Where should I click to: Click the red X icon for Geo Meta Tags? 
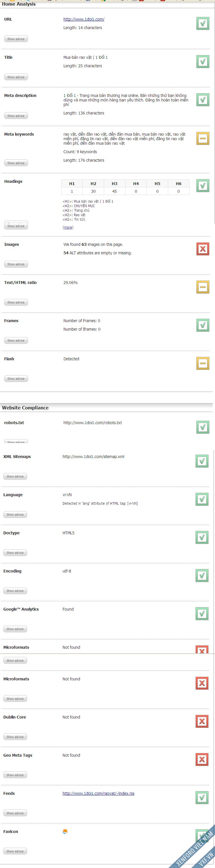coord(202,759)
